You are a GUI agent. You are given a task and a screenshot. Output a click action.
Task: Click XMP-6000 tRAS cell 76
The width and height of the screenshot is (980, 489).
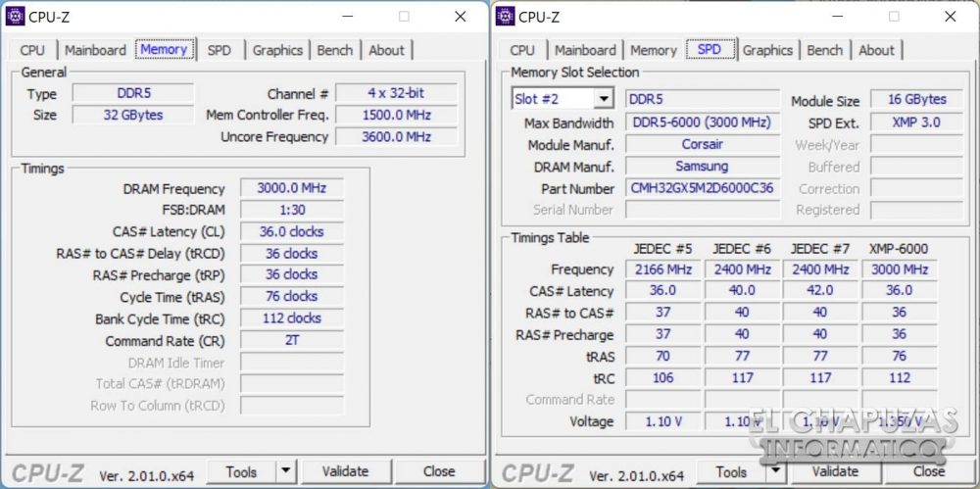pyautogui.click(x=900, y=357)
